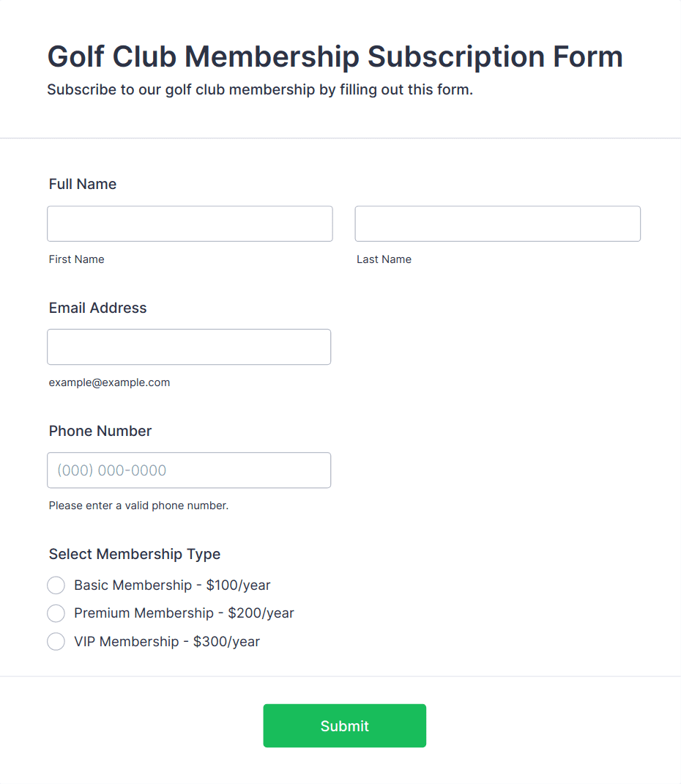The width and height of the screenshot is (681, 784).
Task: Click the 'Last Name' sublabel text
Action: [384, 259]
